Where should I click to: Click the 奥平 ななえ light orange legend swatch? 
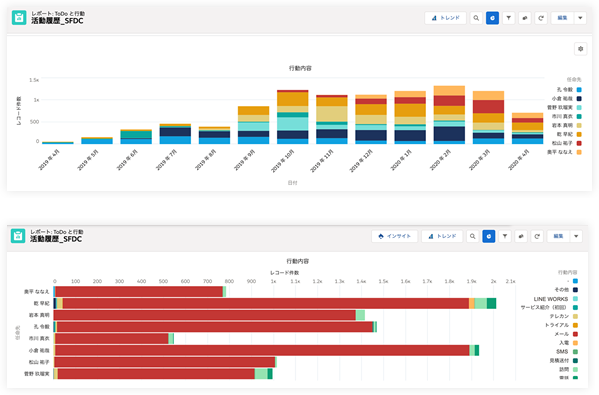tap(579, 152)
